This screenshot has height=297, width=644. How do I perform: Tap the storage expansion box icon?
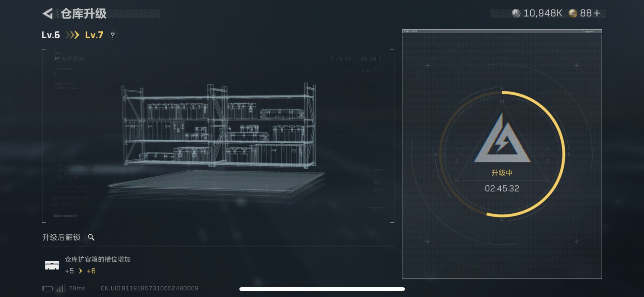[x=52, y=265]
